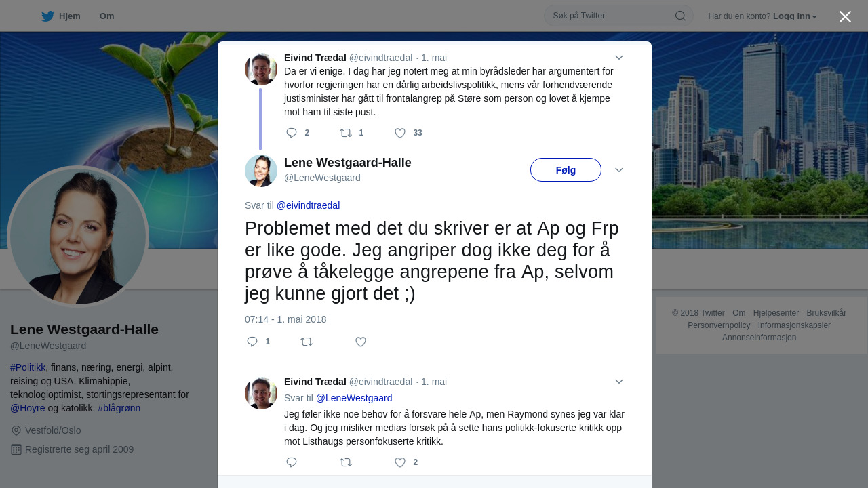
Task: Open the Logg inn dropdown
Action: pyautogui.click(x=795, y=16)
